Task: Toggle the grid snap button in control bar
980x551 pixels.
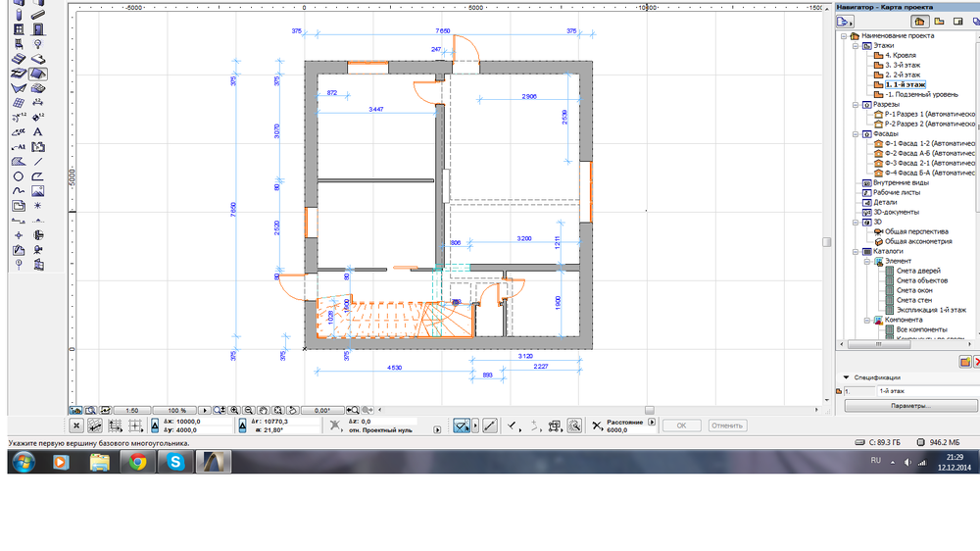Action: click(x=116, y=426)
